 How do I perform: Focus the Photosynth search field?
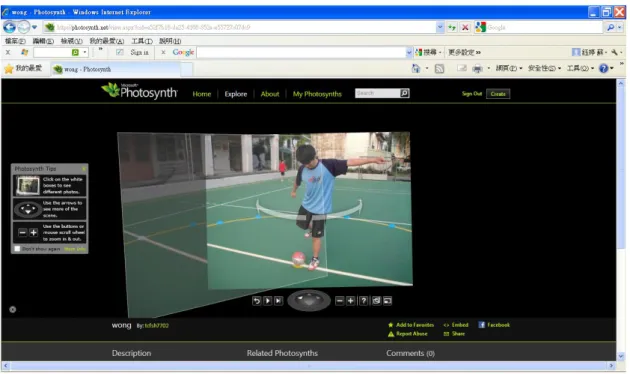(377, 93)
